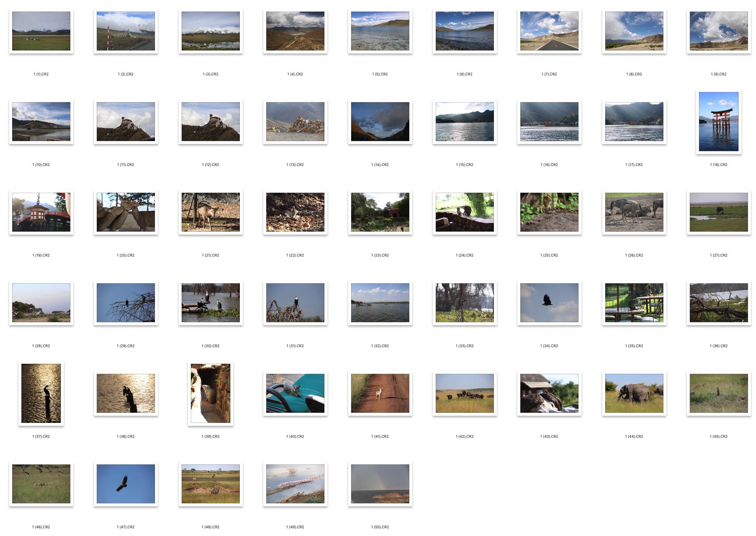The width and height of the screenshot is (756, 536).
Task: Select the monkeys on wall photo 1 (24).CR2
Action: (465, 212)
